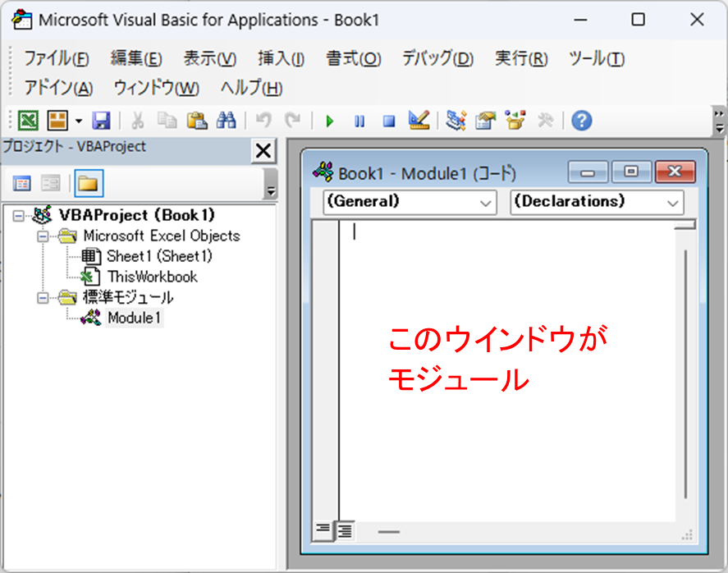This screenshot has width=728, height=573.
Task: Toggle Design Mode icon
Action: pos(419,121)
